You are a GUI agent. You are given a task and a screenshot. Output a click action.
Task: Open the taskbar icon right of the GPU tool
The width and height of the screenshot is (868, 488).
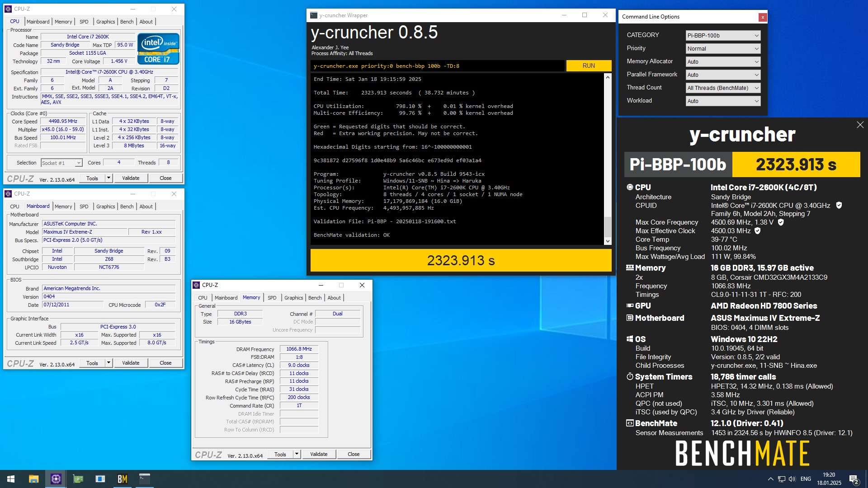(100, 479)
